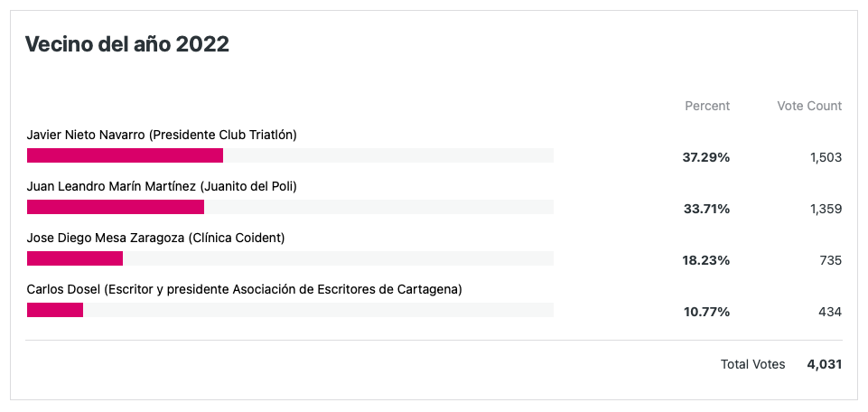This screenshot has height=412, width=868.
Task: Click the 37.29% percentage value
Action: [705, 158]
